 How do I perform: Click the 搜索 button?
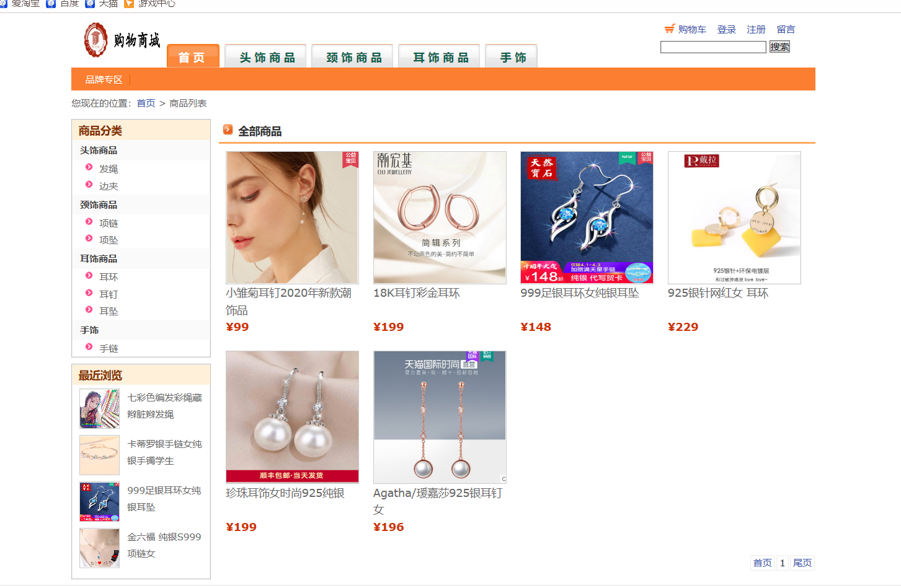click(x=779, y=46)
